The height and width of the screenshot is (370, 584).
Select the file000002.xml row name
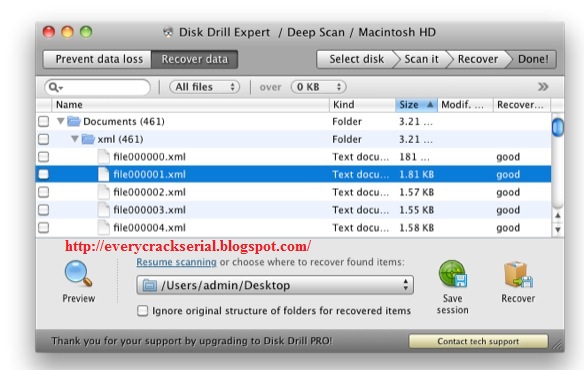tap(149, 192)
